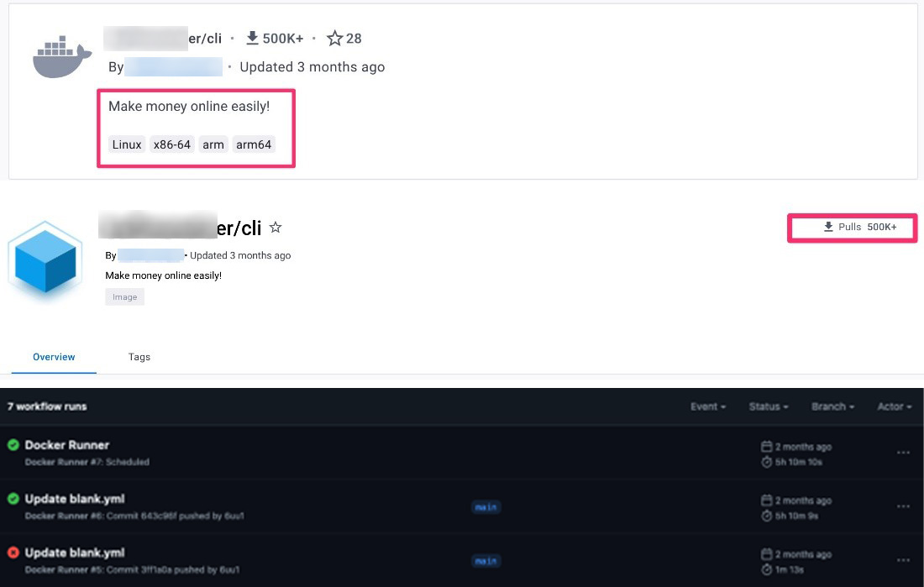This screenshot has height=587, width=924.
Task: Click calendar icon on the run #6 row
Action: [x=766, y=501]
